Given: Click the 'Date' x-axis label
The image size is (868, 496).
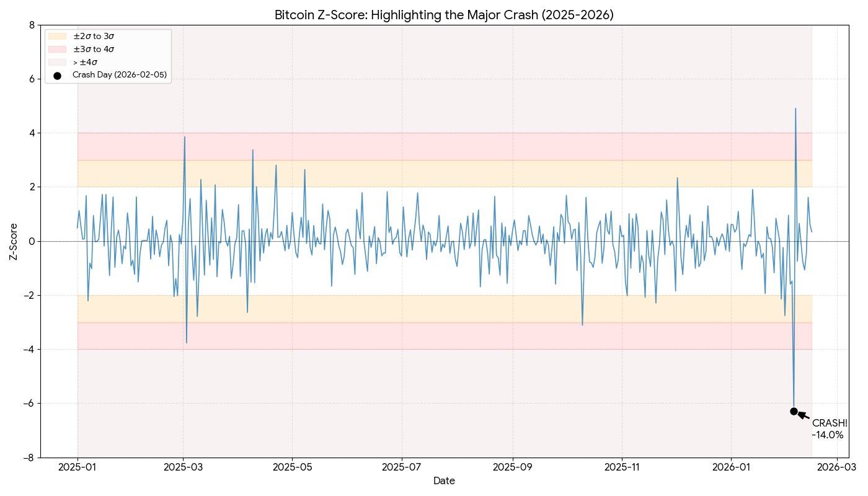Looking at the screenshot, I should coord(444,481).
